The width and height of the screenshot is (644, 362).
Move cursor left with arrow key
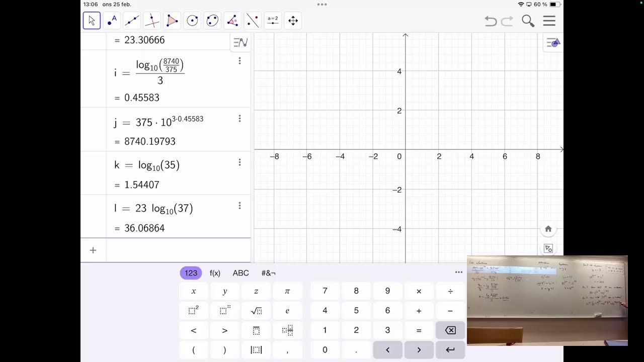[387, 350]
